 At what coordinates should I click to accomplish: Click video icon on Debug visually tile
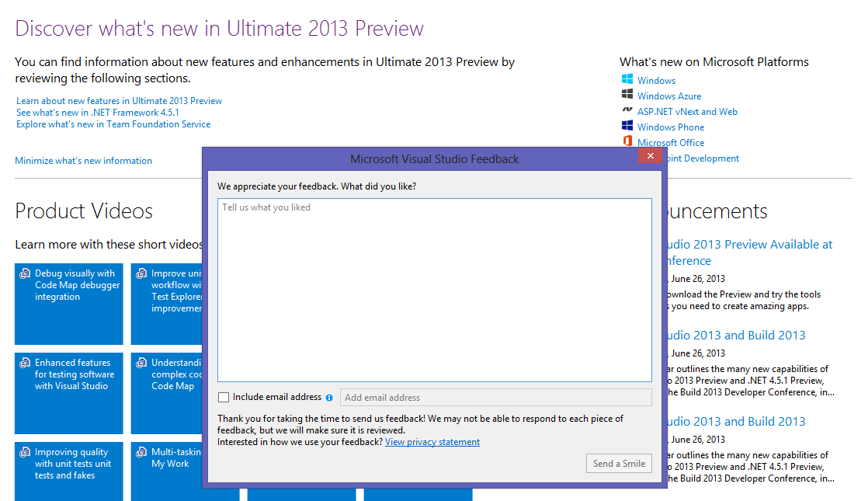click(x=25, y=273)
